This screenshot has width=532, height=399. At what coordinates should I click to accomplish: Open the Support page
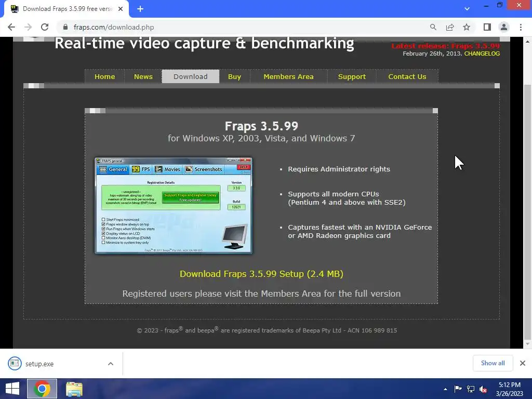coord(352,77)
